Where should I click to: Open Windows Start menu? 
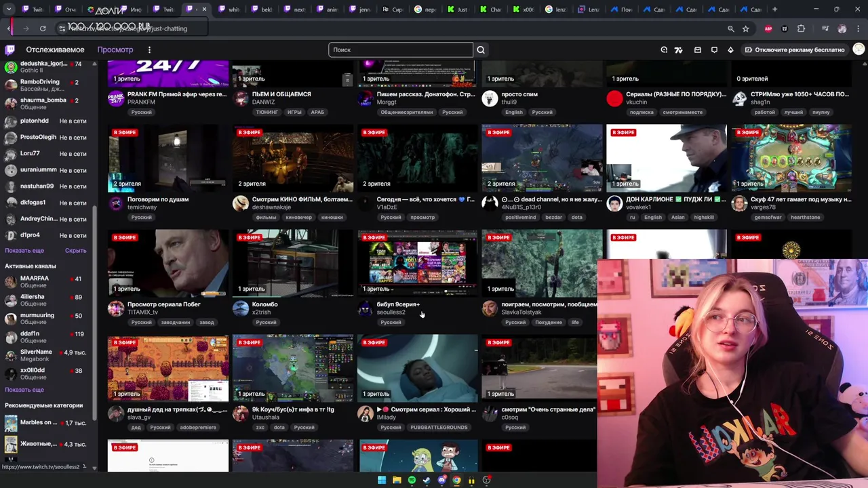(x=382, y=481)
